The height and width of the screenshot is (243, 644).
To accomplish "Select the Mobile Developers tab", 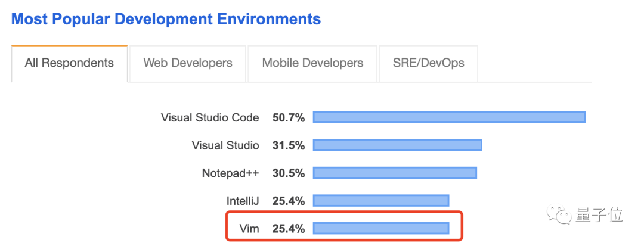I will 312,63.
